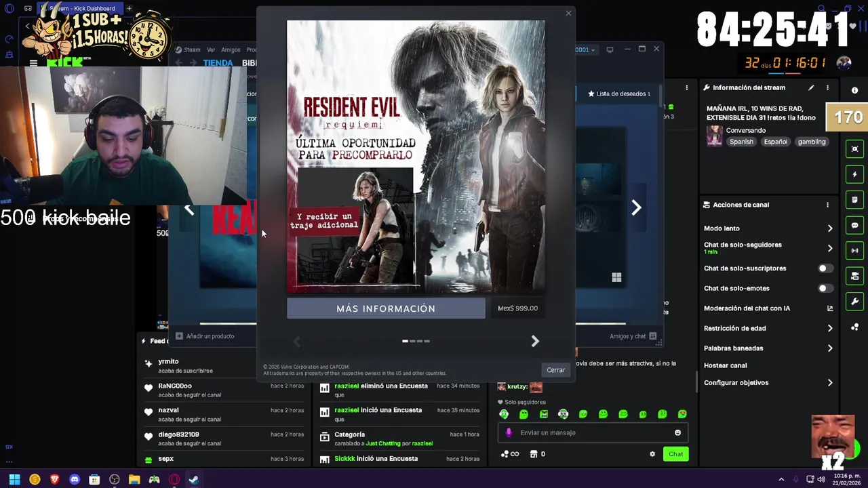868x488 pixels.
Task: Open Steam Big Picture mode icon
Action: point(610,49)
